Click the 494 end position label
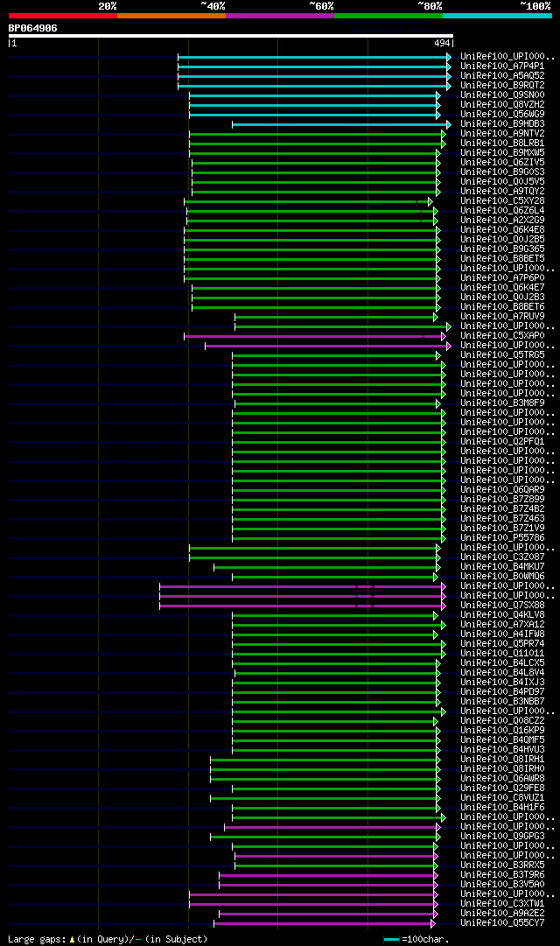This screenshot has height=946, width=560. (443, 44)
